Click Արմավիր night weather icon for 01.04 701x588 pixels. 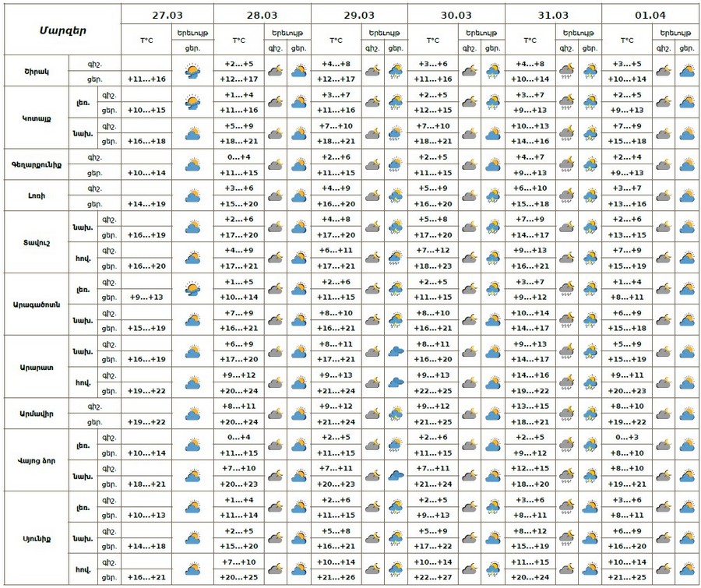(664, 414)
